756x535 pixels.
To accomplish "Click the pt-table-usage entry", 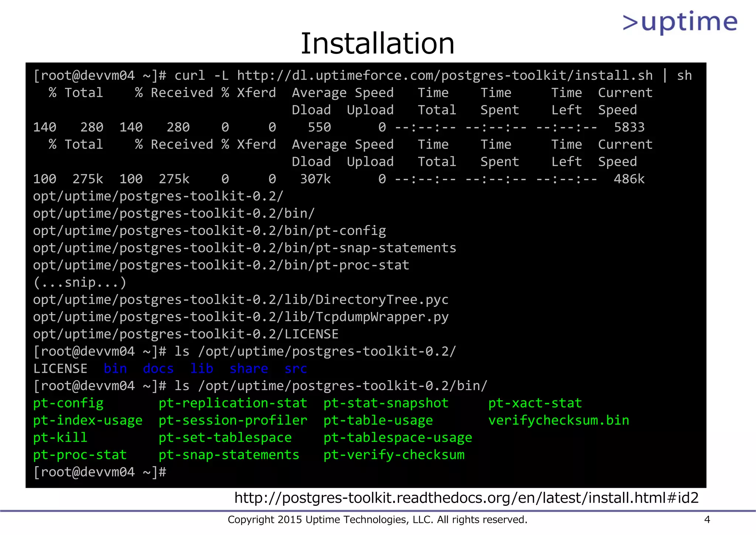I will tap(378, 420).
